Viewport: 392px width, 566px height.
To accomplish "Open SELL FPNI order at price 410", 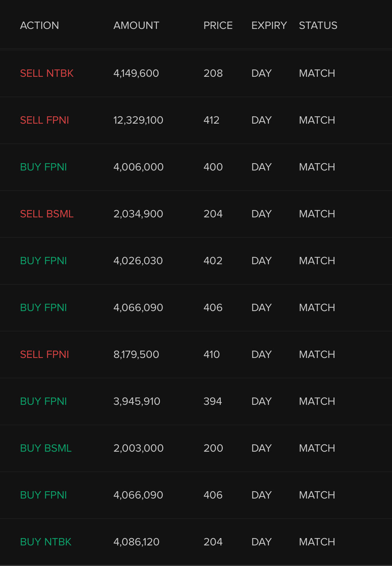I will 45,354.
